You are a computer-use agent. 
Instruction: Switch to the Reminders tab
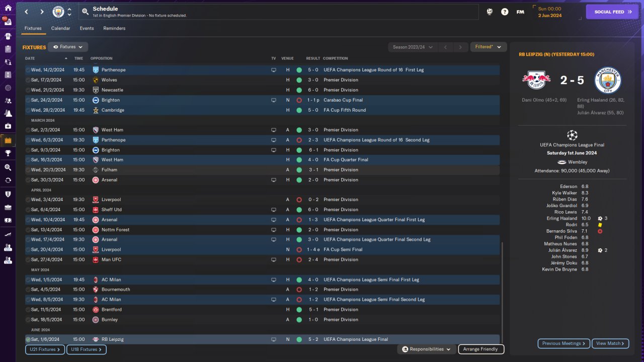(114, 28)
